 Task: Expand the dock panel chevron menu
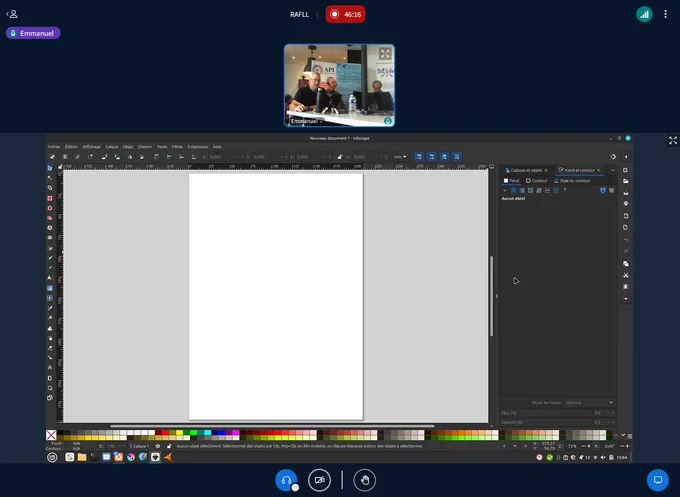click(x=612, y=170)
